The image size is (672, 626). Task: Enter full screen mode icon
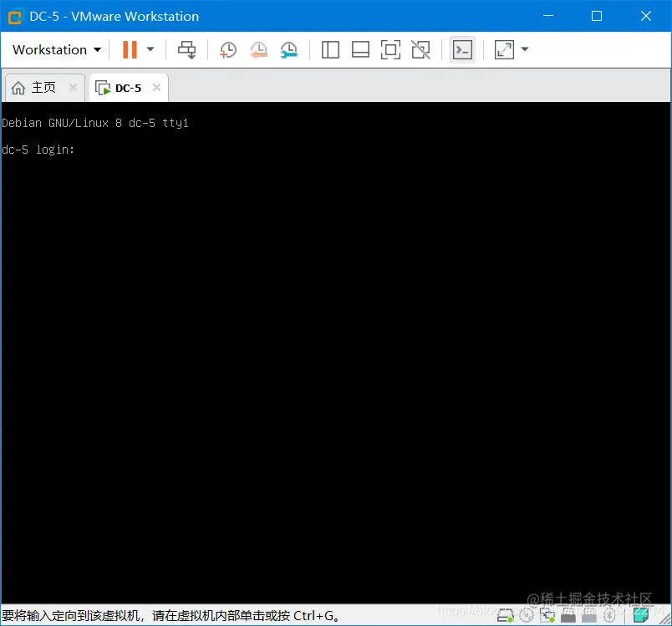click(391, 49)
